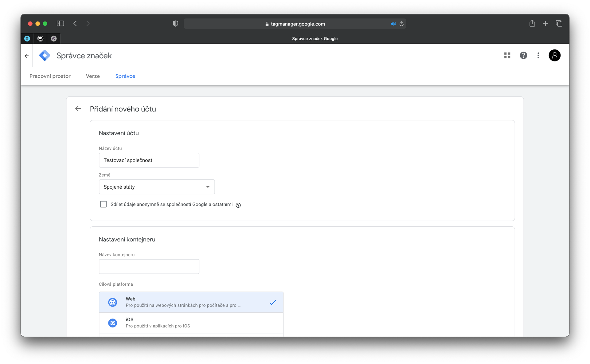This screenshot has height=364, width=590.
Task: Open the user account avatar
Action: tap(554, 55)
